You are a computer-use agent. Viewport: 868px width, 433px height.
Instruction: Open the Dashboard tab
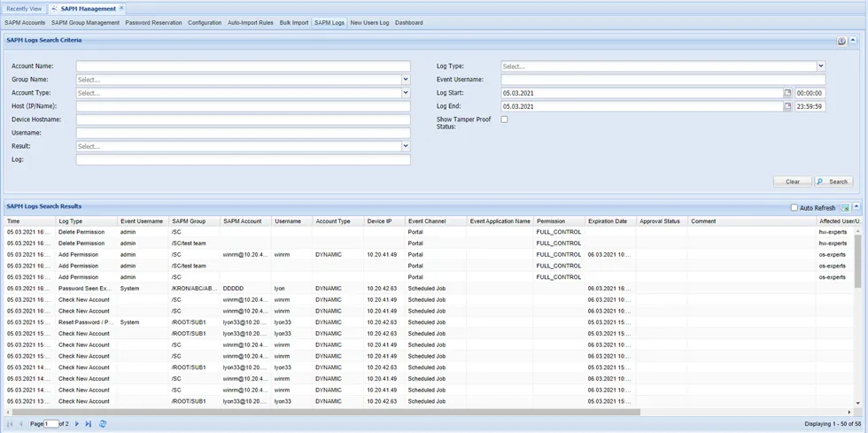point(409,23)
